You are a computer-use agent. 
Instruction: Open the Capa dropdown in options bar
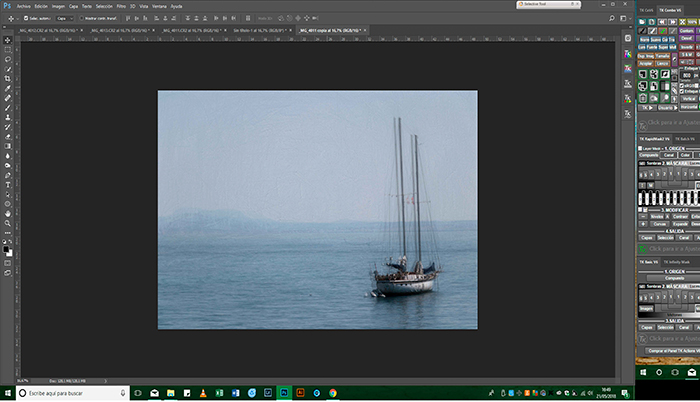tap(63, 18)
